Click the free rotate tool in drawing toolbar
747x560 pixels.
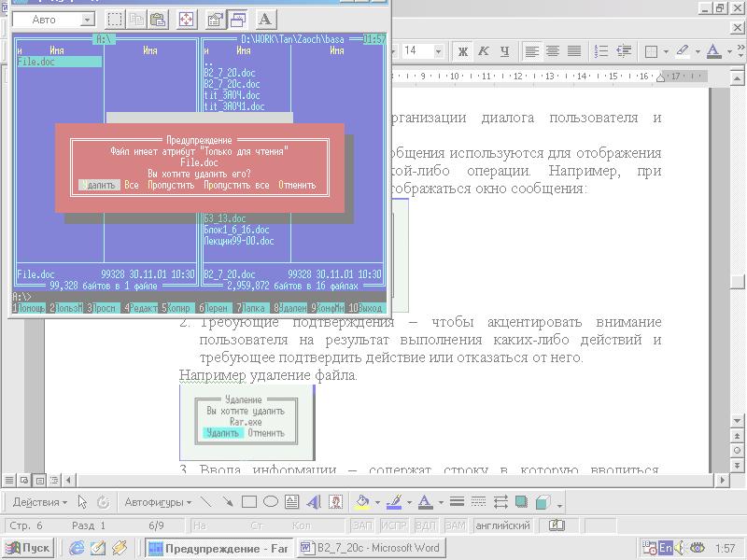(x=104, y=502)
